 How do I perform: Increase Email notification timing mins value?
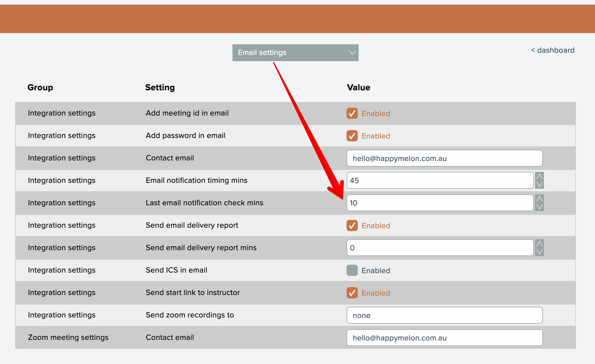(x=539, y=176)
